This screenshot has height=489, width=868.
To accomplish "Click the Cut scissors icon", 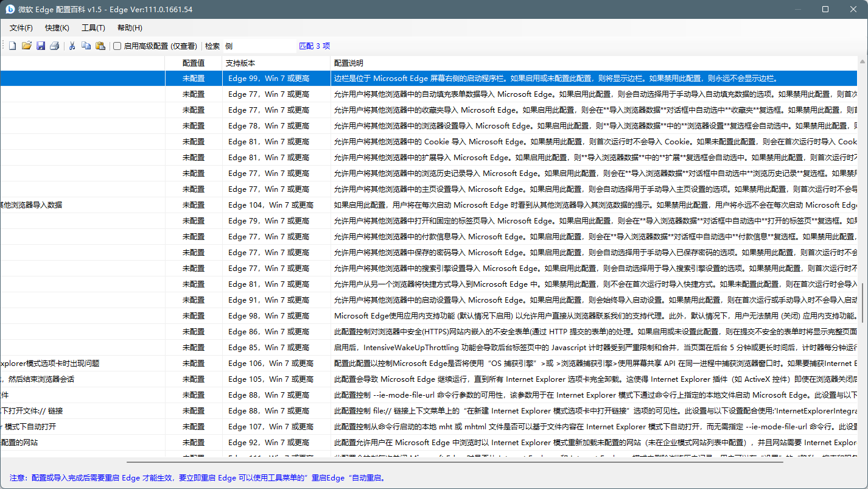I will 72,46.
